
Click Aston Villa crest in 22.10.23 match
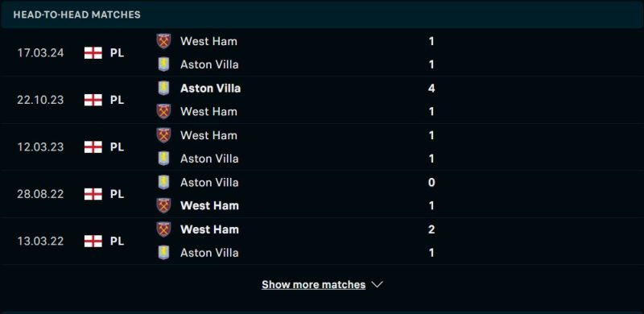click(163, 89)
